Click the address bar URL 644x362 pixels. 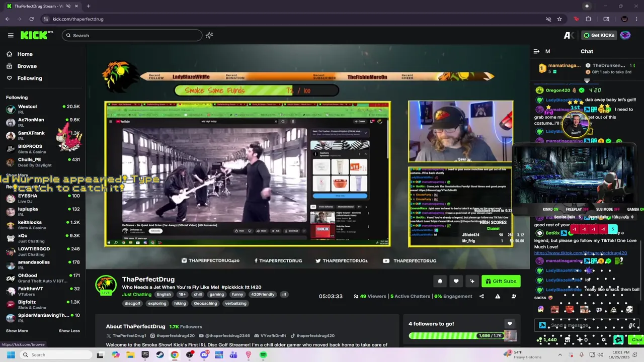point(78,19)
